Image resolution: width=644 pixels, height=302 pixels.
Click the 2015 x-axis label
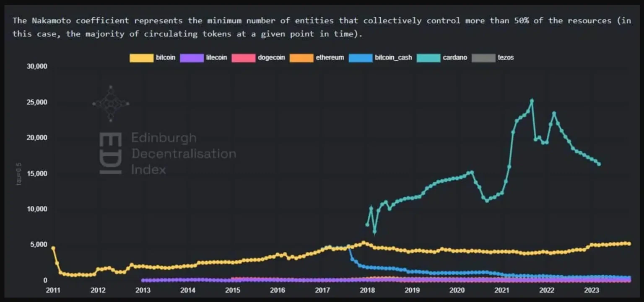pos(232,290)
